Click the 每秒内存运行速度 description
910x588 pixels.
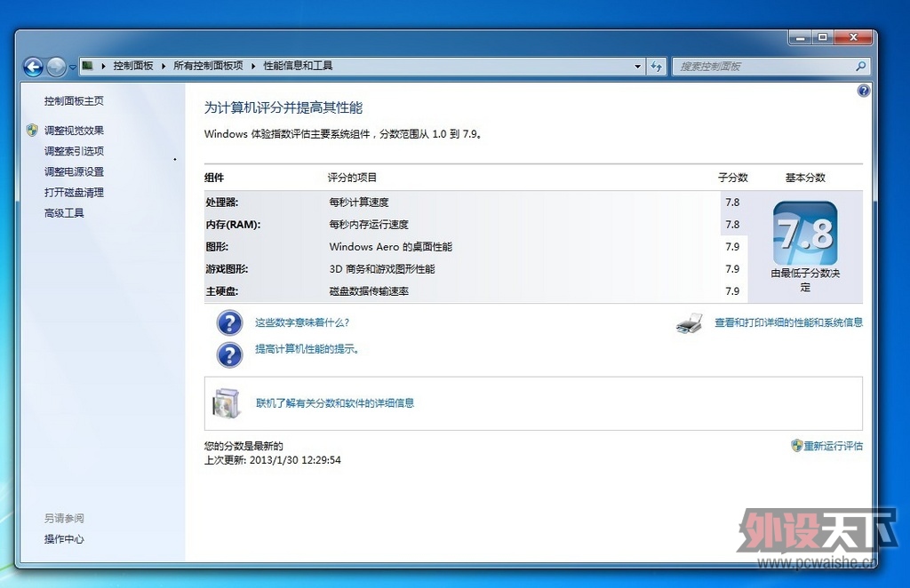pos(369,225)
